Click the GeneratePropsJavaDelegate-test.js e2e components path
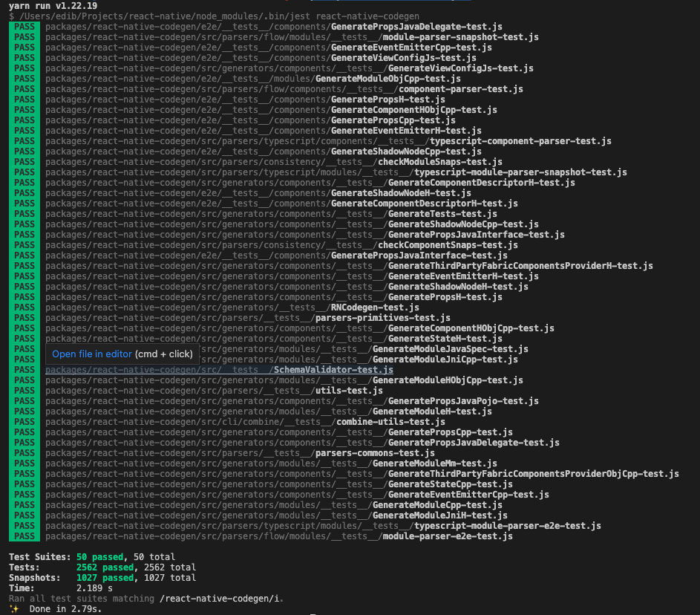The width and height of the screenshot is (700, 615). point(274,27)
